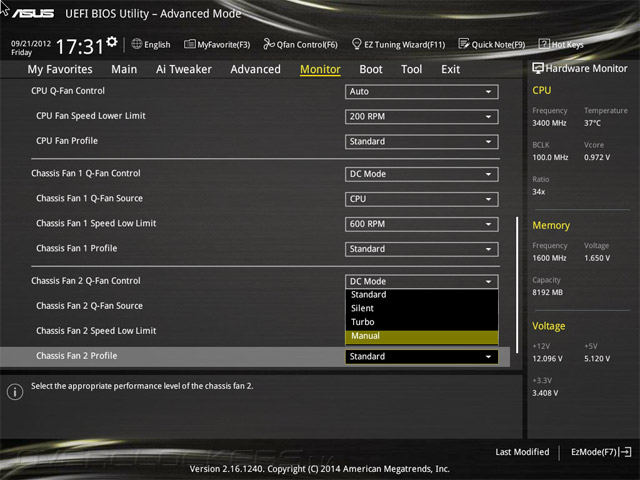
Task: Click the EZ Tuning Wizard bulb icon
Action: (x=356, y=44)
